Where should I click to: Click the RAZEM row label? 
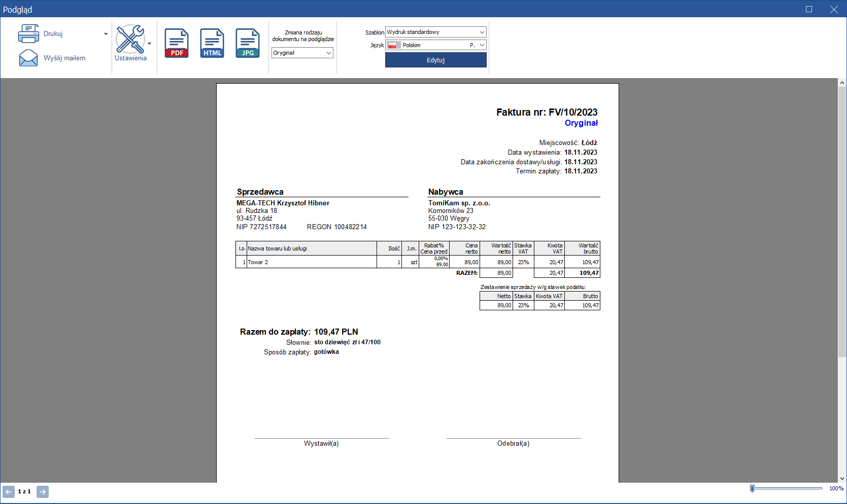(467, 273)
